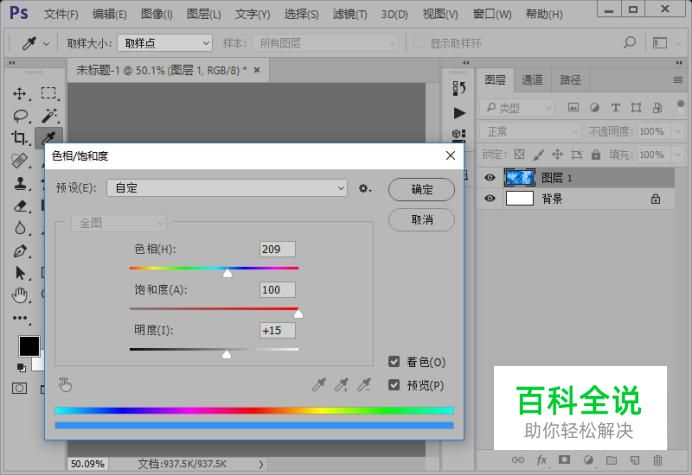Close the Hue/Saturation dialog
Screen dimensions: 692x475
(450, 155)
